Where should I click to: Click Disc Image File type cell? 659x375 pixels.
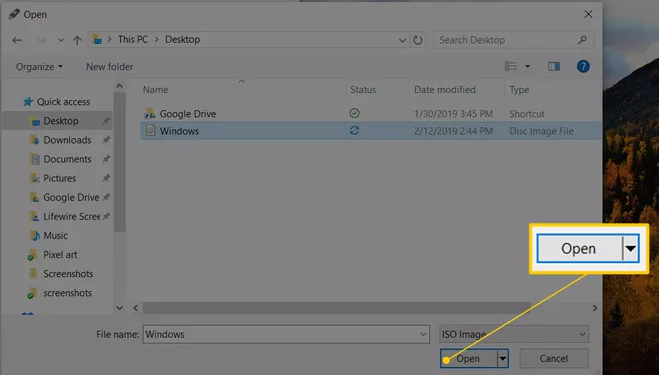(541, 131)
